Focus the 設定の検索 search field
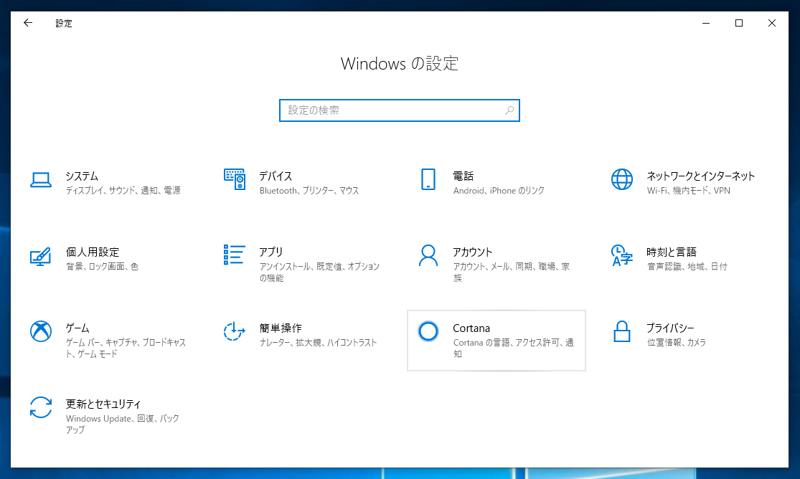Viewport: 800px width, 479px height. pos(399,110)
